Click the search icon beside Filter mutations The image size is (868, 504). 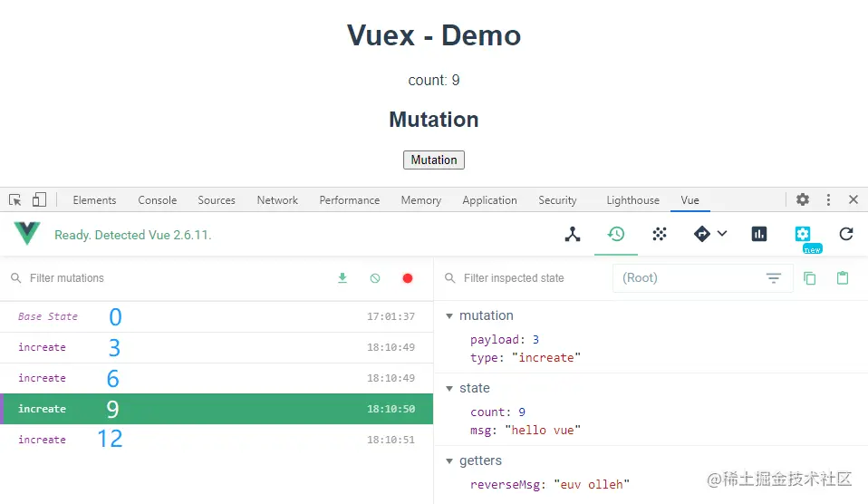pos(16,278)
